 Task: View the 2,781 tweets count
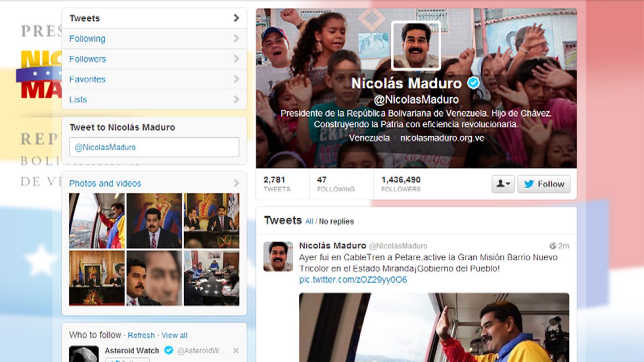click(277, 184)
